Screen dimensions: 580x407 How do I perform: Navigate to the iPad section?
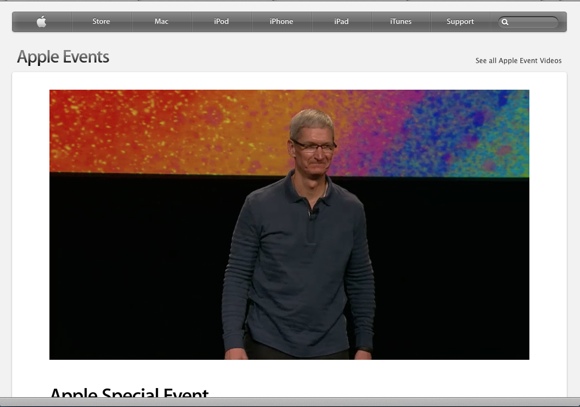[x=341, y=21]
